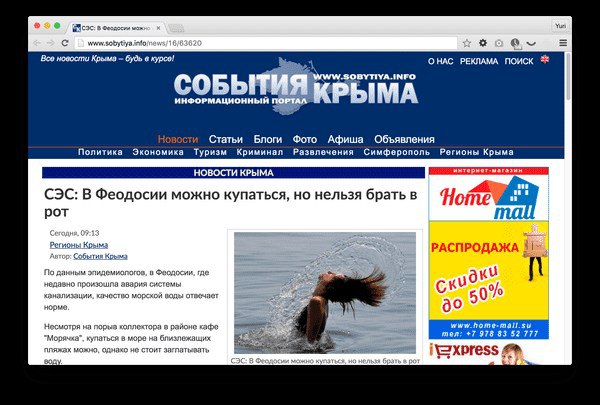Go to Статьи section
The width and height of the screenshot is (600, 405).
point(226,139)
